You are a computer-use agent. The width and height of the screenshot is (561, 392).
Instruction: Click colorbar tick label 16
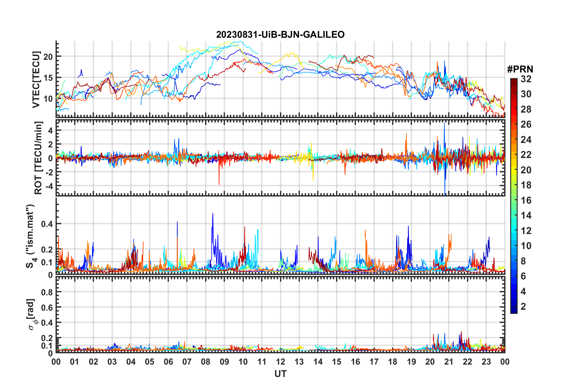pyautogui.click(x=526, y=200)
